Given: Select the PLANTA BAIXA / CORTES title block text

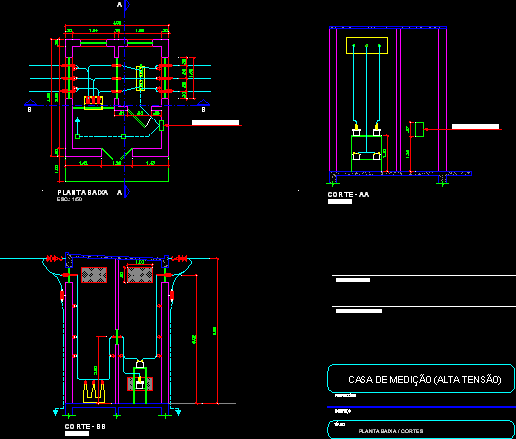Looking at the screenshot, I should coord(391,431).
